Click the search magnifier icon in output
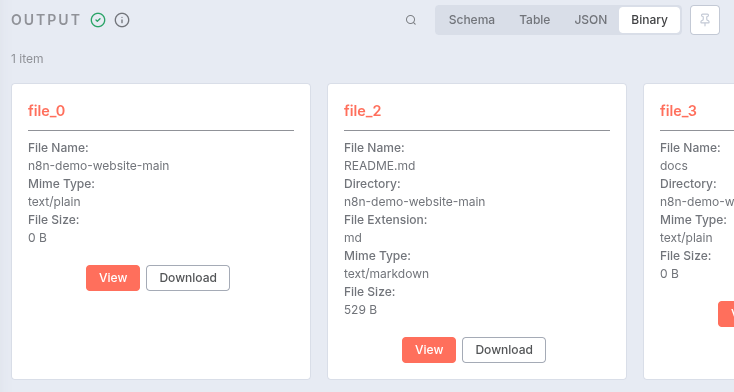The image size is (734, 392). pos(411,20)
